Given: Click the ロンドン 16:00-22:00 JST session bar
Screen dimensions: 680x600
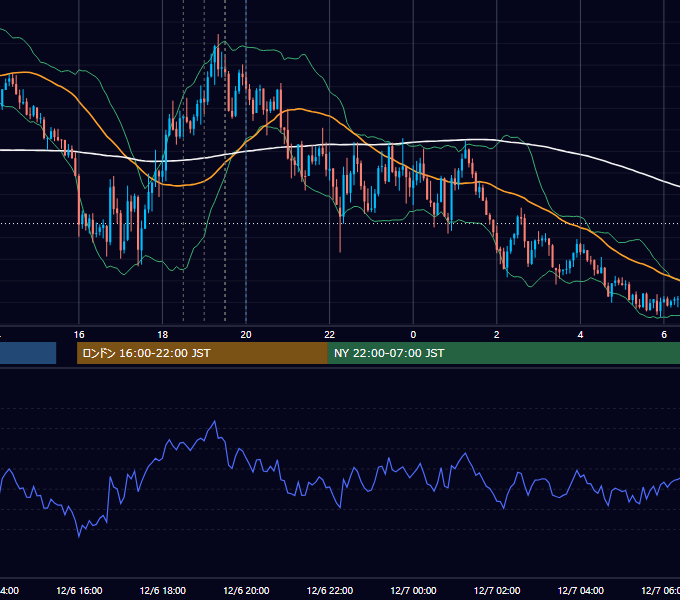Looking at the screenshot, I should pyautogui.click(x=202, y=353).
